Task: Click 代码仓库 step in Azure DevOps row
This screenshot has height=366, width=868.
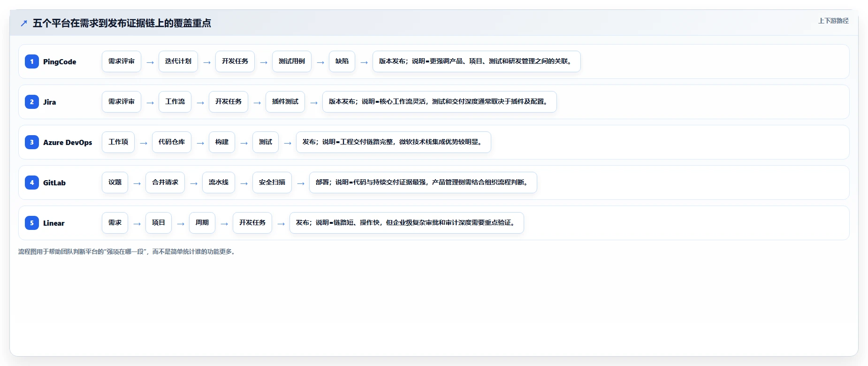Action: click(x=172, y=142)
